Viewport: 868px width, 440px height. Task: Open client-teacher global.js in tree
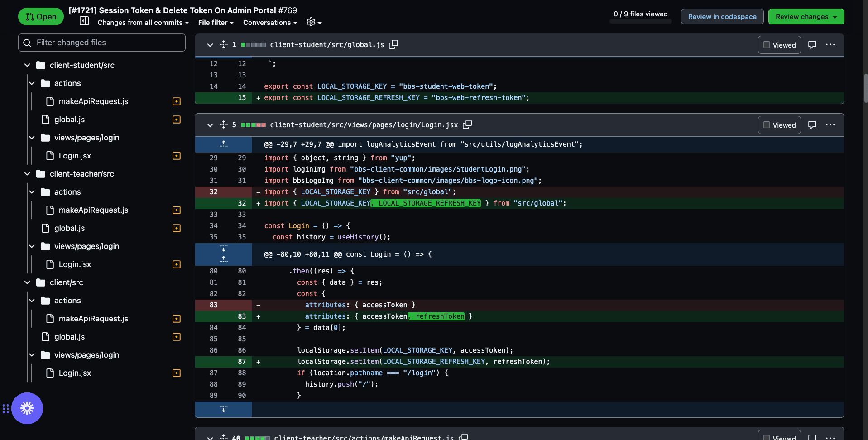pos(69,228)
